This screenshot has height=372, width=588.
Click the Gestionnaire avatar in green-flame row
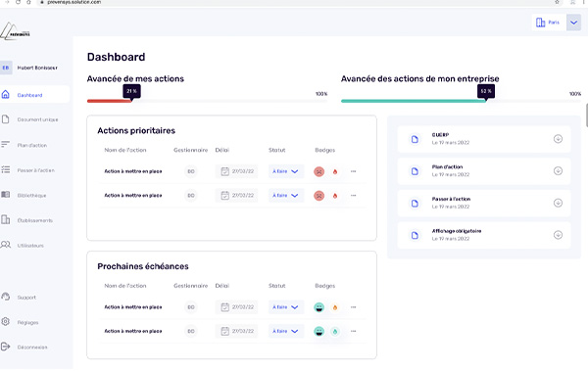click(191, 331)
